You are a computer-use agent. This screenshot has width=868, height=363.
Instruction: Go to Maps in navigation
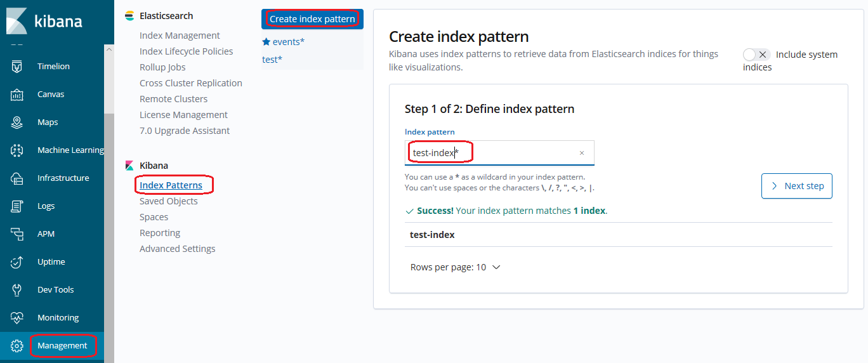click(x=48, y=122)
